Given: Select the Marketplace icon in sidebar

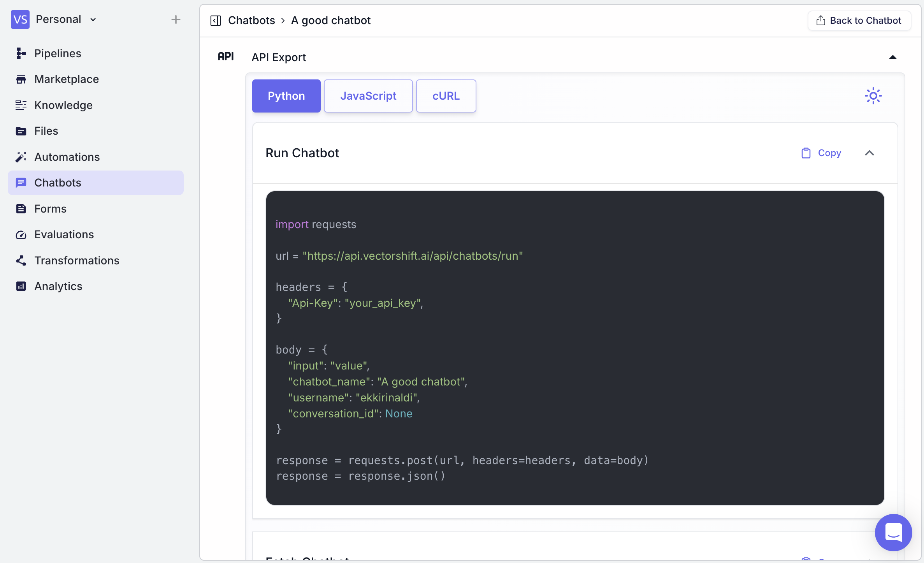Looking at the screenshot, I should click(x=21, y=79).
